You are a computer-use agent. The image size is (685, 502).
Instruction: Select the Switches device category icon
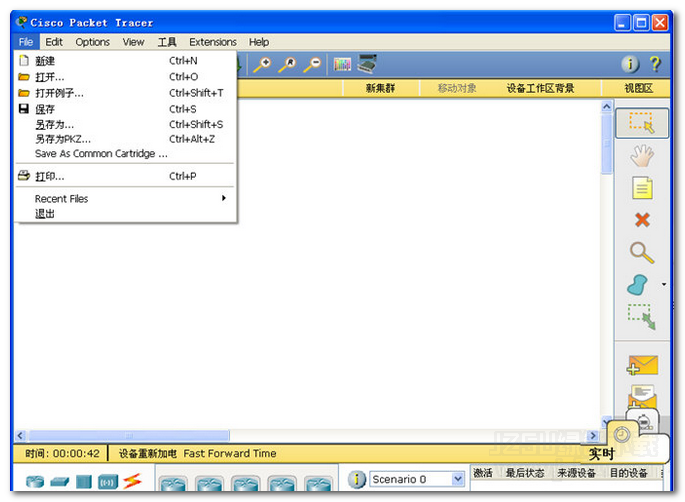pos(60,482)
